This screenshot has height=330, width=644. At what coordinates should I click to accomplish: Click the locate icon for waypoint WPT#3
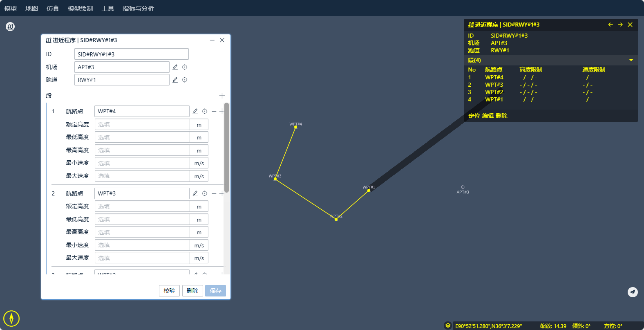point(205,193)
